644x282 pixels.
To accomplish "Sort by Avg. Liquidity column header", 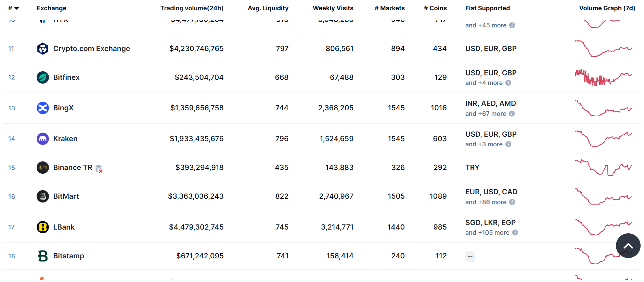I will (x=268, y=8).
